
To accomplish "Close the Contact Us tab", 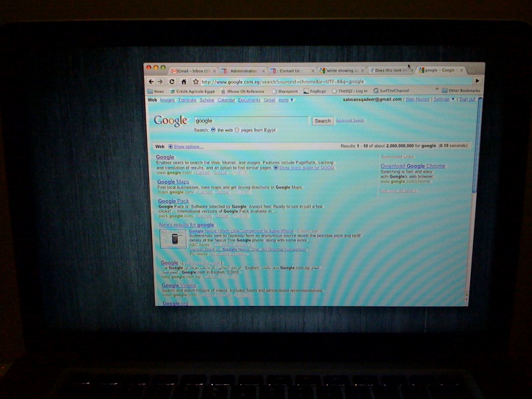I will (313, 71).
